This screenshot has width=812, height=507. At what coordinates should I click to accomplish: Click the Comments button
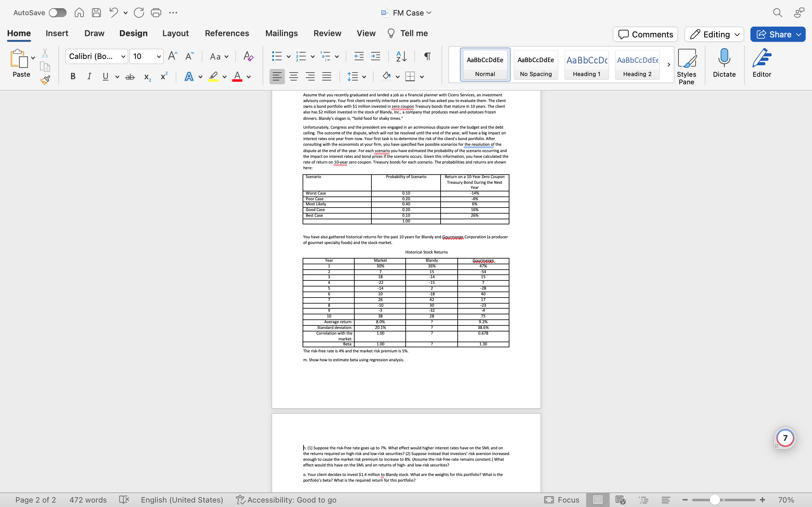coord(645,34)
